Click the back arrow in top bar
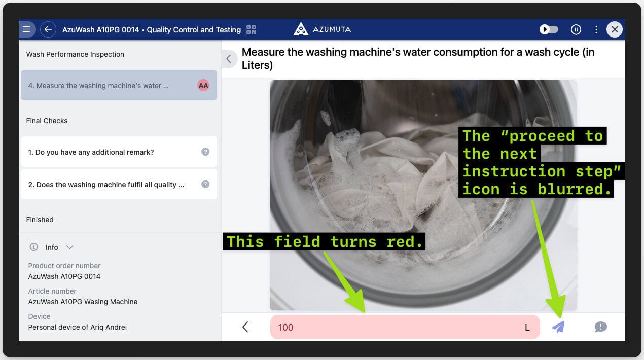 pos(48,29)
